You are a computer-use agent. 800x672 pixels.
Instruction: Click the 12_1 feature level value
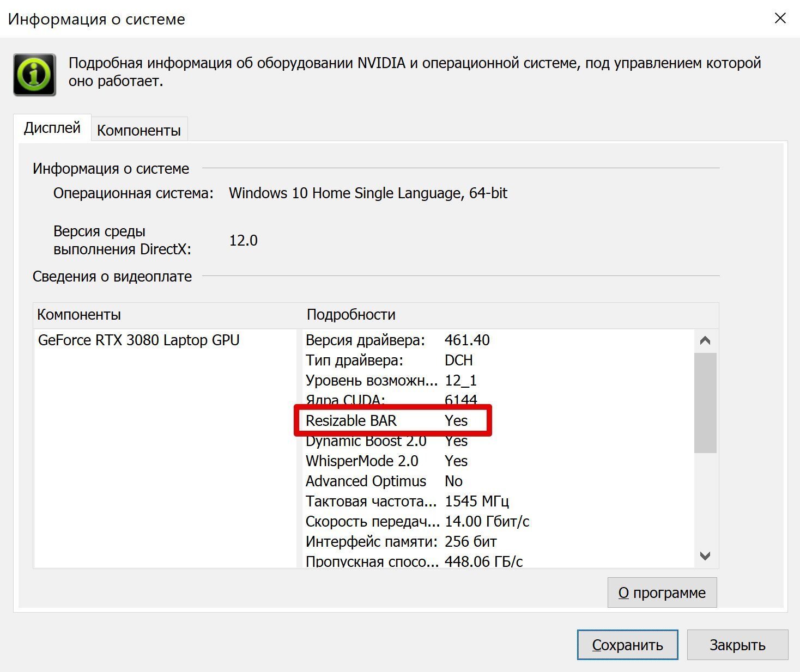click(461, 380)
